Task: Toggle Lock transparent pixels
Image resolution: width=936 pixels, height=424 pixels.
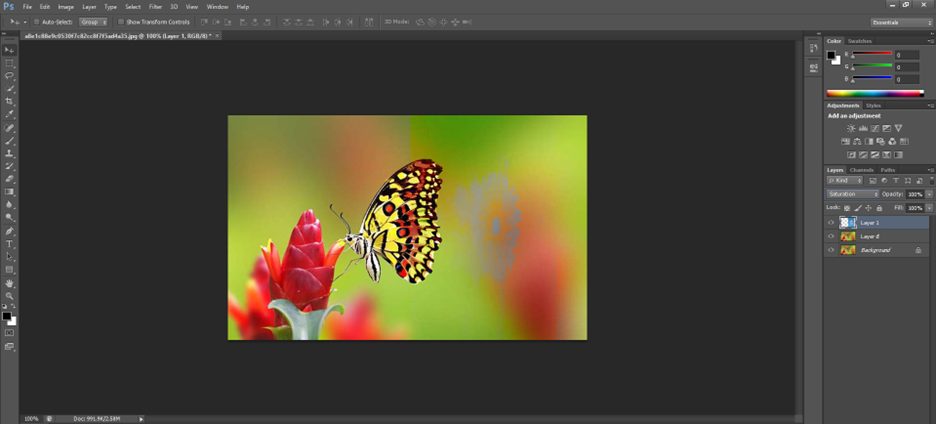Action: [847, 208]
